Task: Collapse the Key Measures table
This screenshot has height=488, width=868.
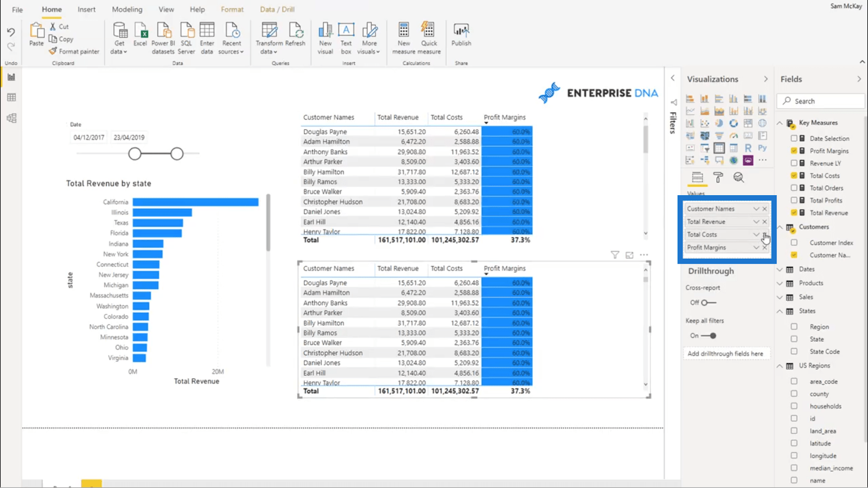Action: click(780, 123)
